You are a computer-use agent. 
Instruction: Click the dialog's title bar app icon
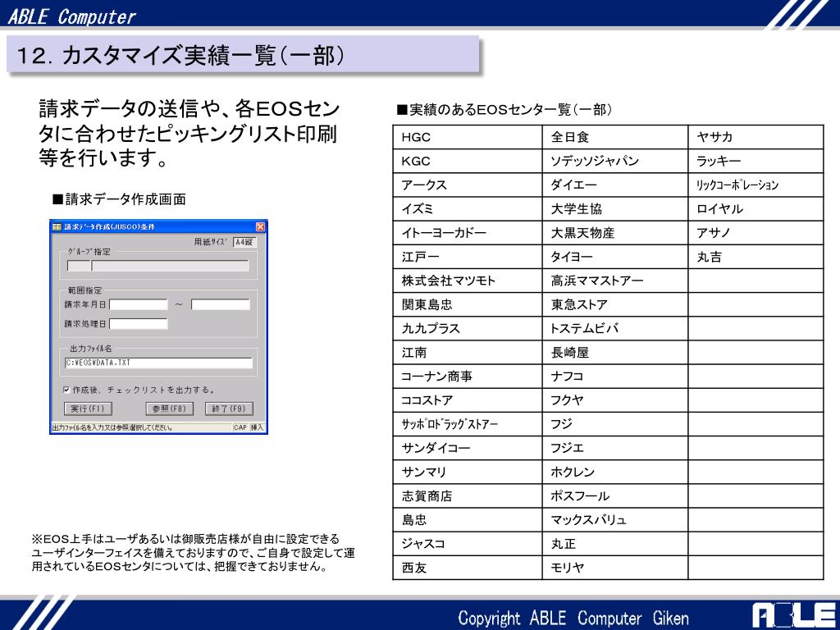(x=57, y=226)
